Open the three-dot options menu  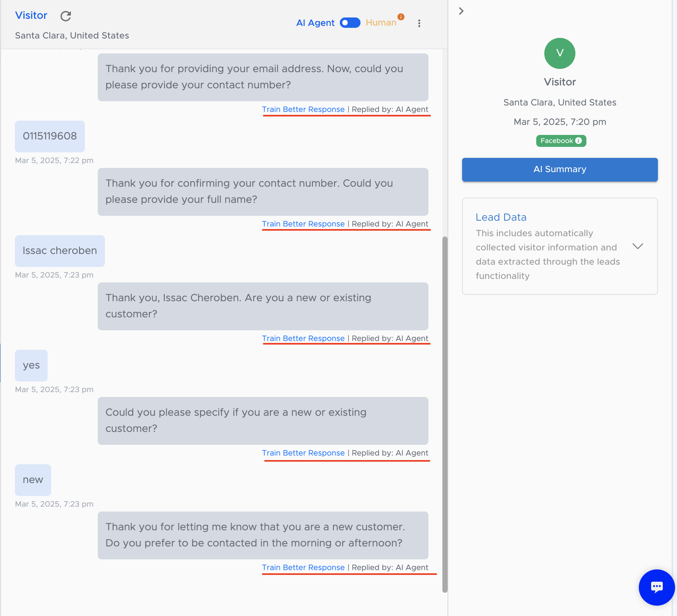click(x=419, y=23)
